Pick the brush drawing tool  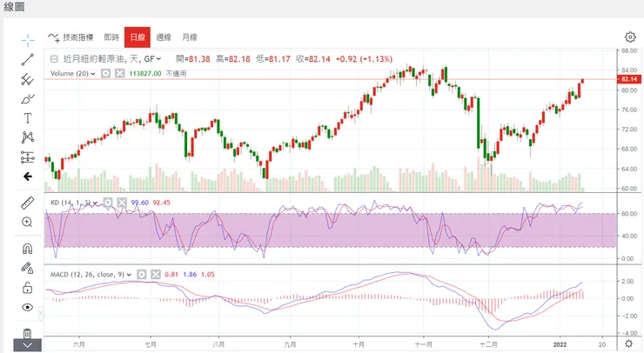pos(27,98)
